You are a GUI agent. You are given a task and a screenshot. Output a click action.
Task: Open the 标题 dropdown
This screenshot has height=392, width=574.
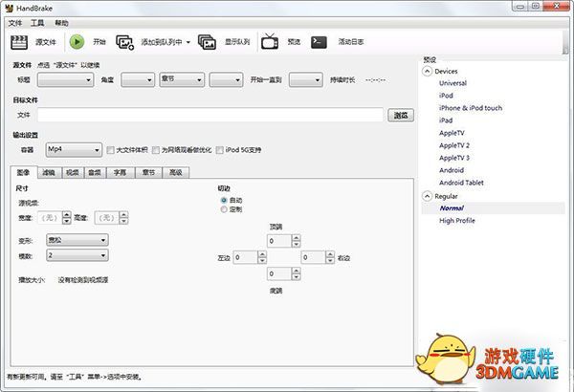coord(65,79)
